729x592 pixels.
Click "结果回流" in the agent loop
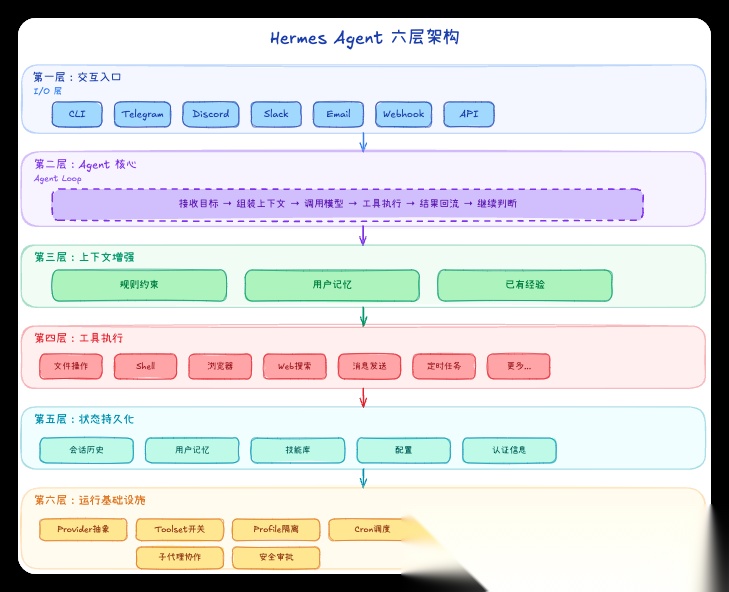point(439,203)
